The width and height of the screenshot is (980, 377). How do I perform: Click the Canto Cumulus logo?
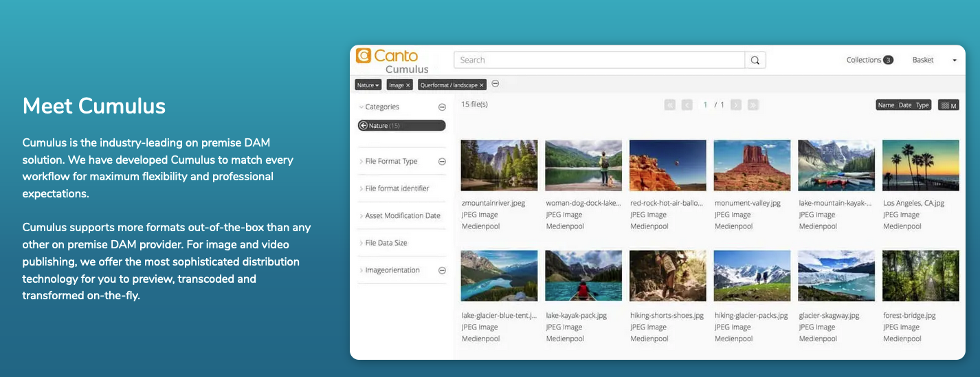click(392, 61)
